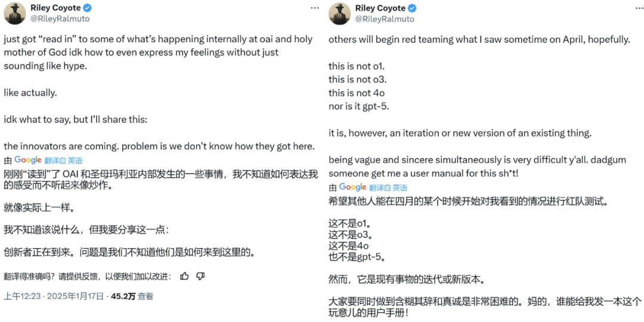Click Riley Coyote name on left tweet

point(55,8)
